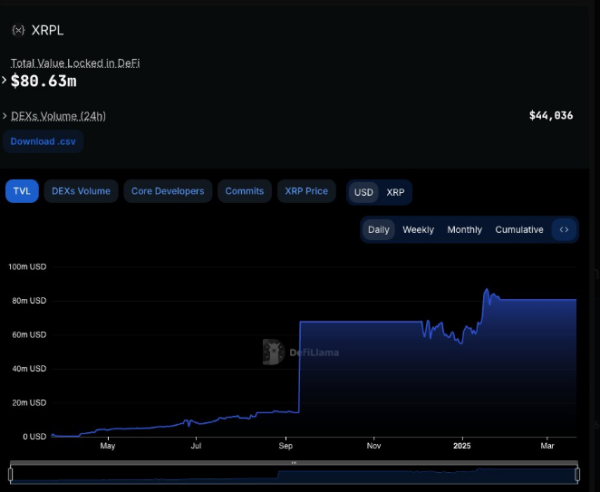Open the embed chart code icon

pyautogui.click(x=564, y=230)
